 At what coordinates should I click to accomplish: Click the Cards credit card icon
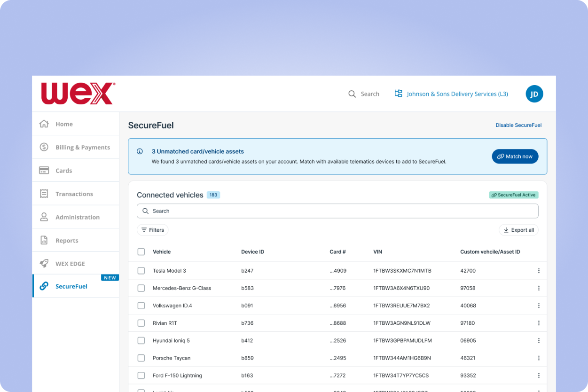(44, 170)
